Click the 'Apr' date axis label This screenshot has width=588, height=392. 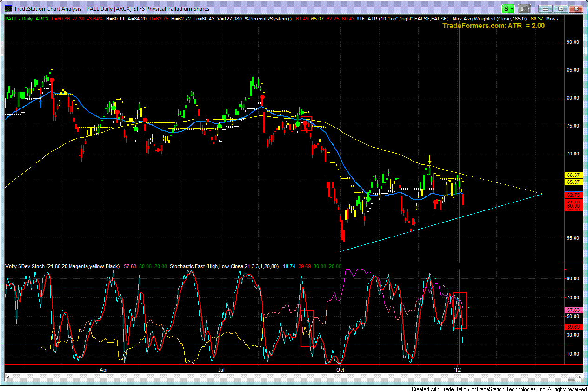pos(104,369)
